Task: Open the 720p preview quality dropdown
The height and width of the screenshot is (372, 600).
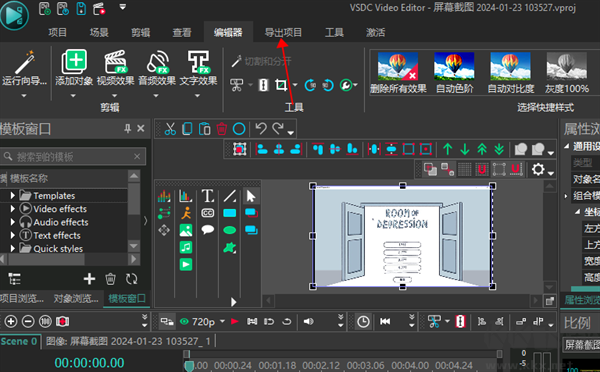Action: click(x=222, y=321)
